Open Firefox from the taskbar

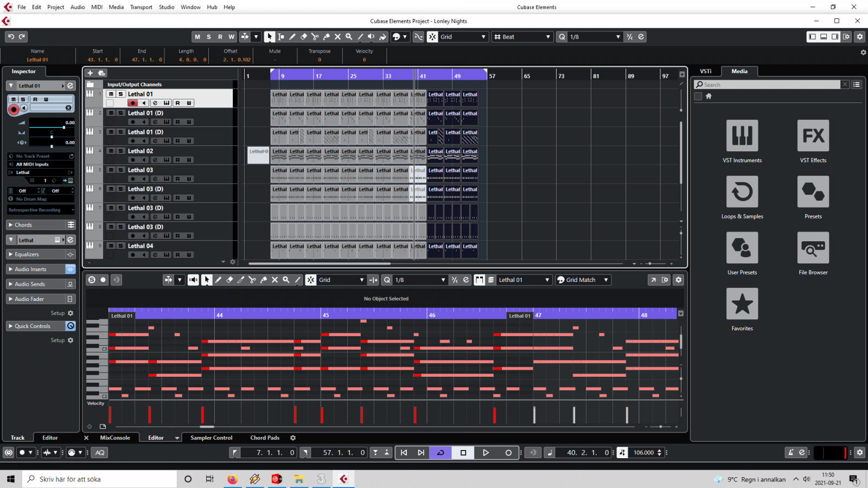(233, 479)
